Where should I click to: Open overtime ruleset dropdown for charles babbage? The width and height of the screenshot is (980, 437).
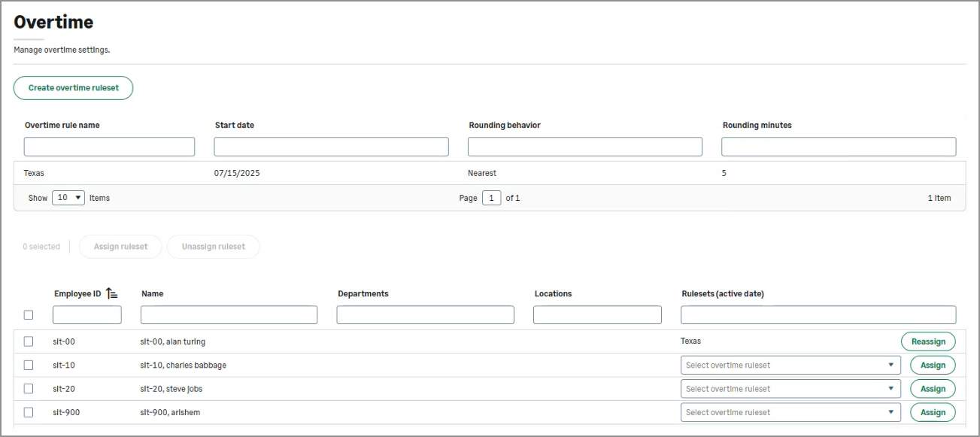coord(790,366)
